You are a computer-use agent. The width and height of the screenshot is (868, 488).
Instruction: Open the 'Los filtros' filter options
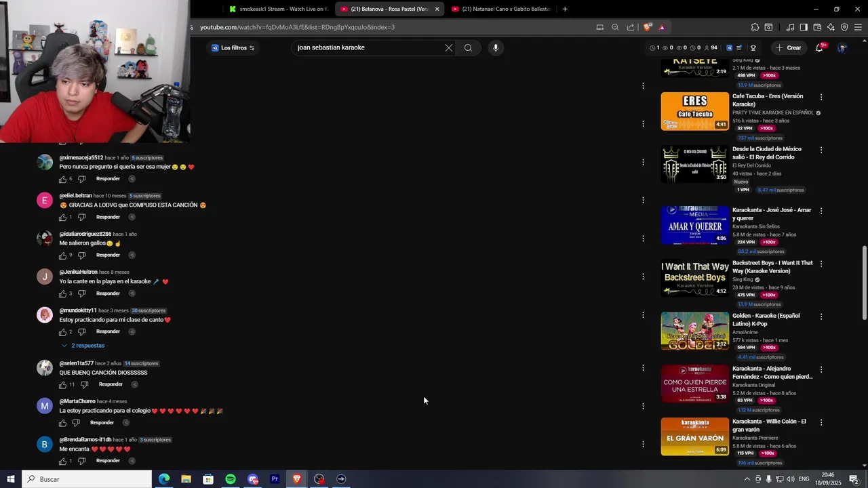tap(233, 47)
